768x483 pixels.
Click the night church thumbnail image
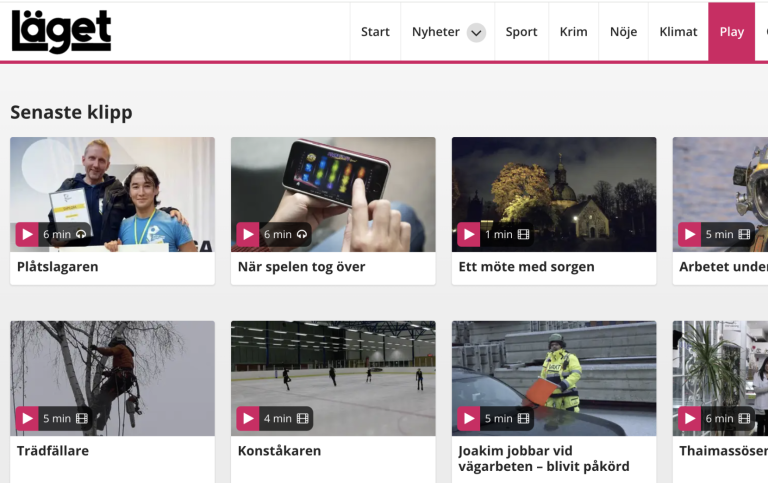[x=554, y=194]
